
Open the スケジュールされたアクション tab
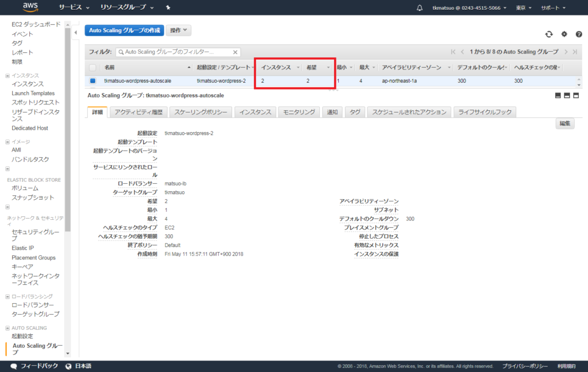(x=409, y=112)
